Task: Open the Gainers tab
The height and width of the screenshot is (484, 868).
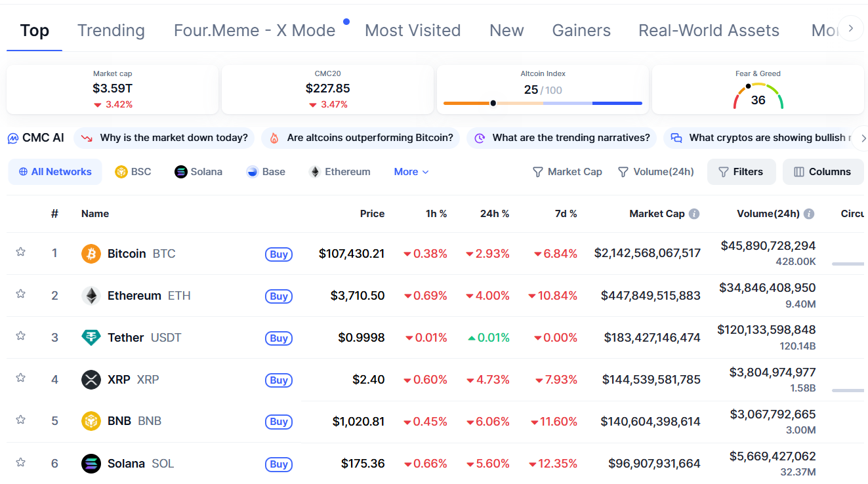Action: coord(581,31)
